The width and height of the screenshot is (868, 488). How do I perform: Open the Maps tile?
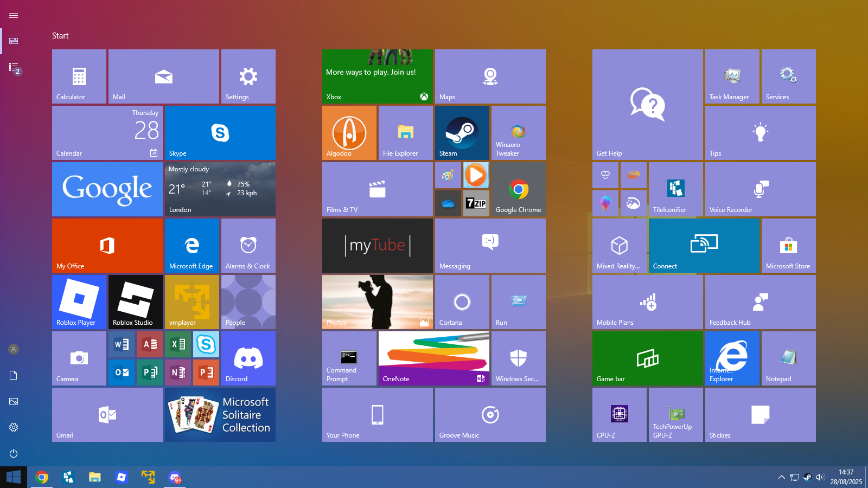490,76
